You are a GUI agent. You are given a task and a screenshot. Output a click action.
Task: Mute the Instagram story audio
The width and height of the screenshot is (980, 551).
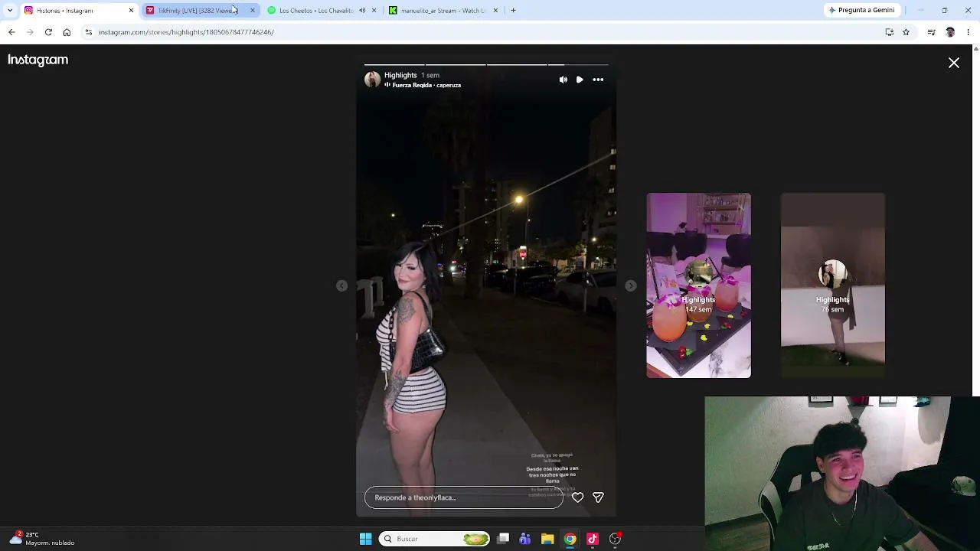click(563, 80)
